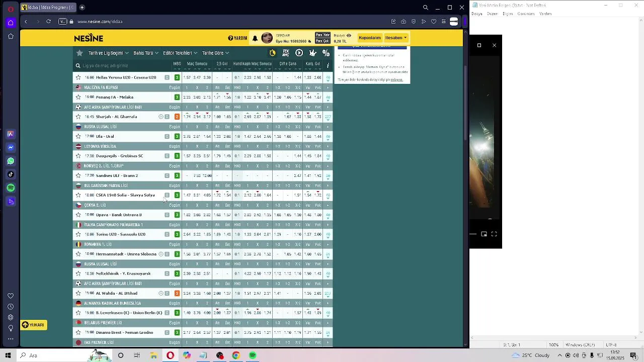Favorite the Hellas Verona U20 - Cesena U20 match
The image size is (644, 362).
coord(78,77)
